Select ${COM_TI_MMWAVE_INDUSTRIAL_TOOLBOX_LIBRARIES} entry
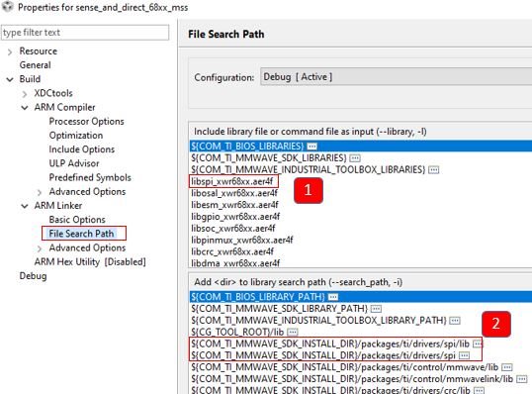This screenshot has width=532, height=394. (x=309, y=169)
